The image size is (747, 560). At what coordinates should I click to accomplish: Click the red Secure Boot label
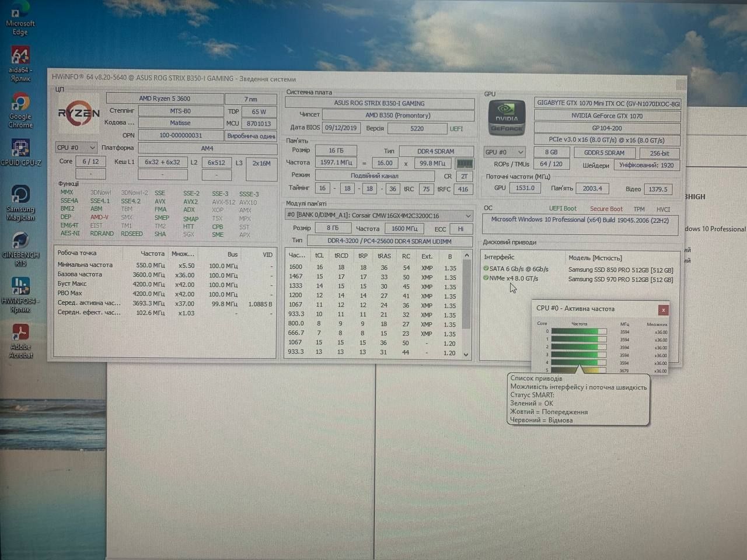pyautogui.click(x=606, y=208)
